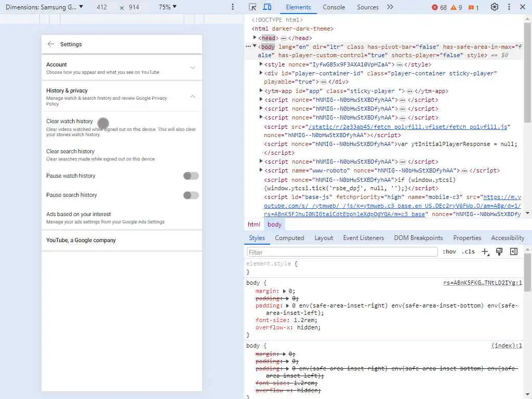
Task: Expand the head node
Action: [255, 37]
